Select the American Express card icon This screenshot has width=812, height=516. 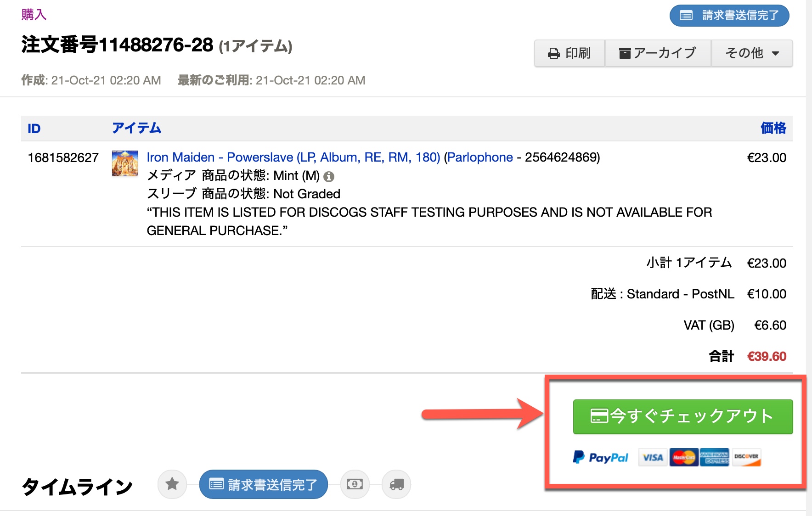pyautogui.click(x=714, y=457)
